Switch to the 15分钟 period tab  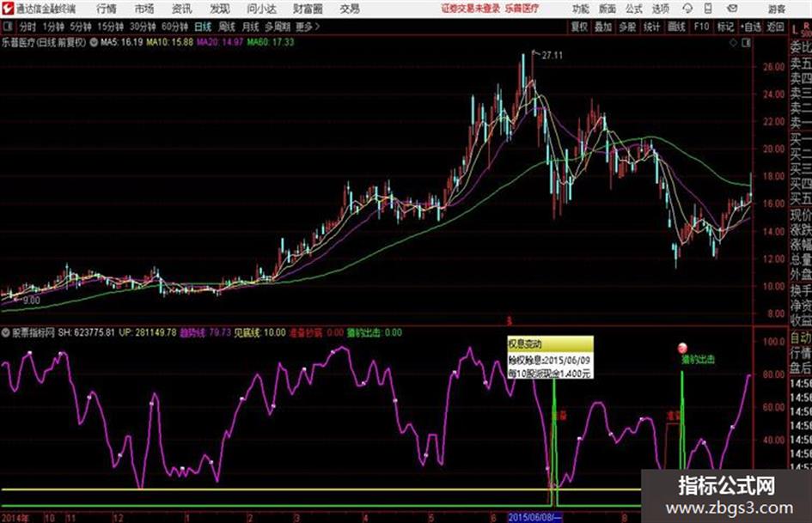(x=110, y=27)
